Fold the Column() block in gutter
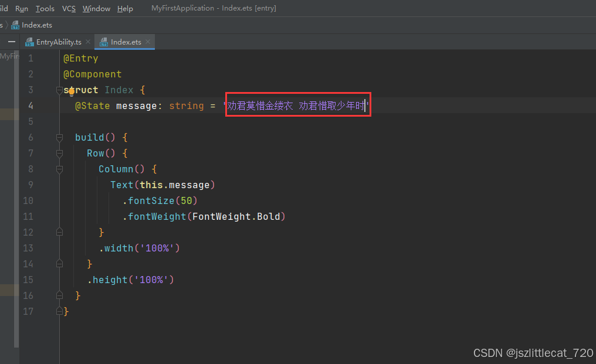596x364 pixels. [59, 169]
